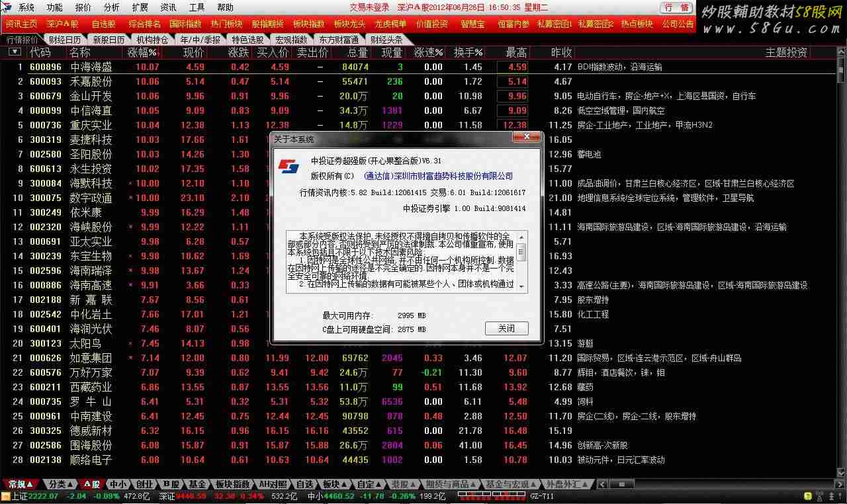
Task: Click the 交易未登录 status text at the top
Action: 369,8
